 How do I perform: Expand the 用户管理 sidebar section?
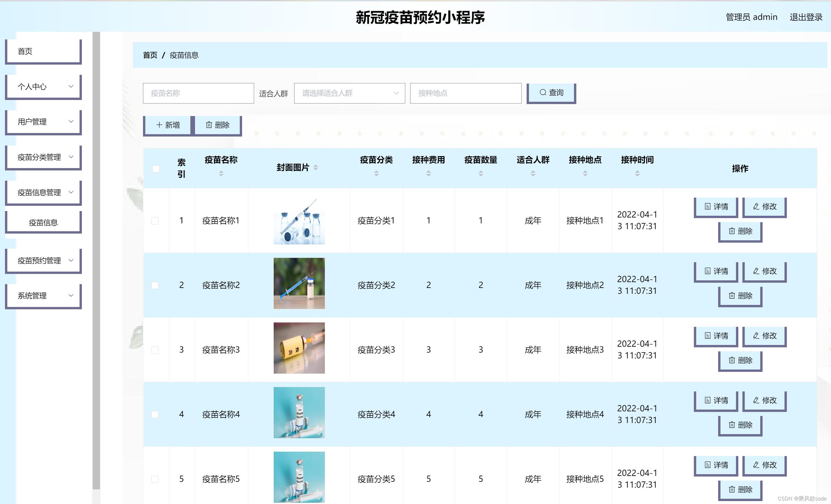pyautogui.click(x=43, y=122)
